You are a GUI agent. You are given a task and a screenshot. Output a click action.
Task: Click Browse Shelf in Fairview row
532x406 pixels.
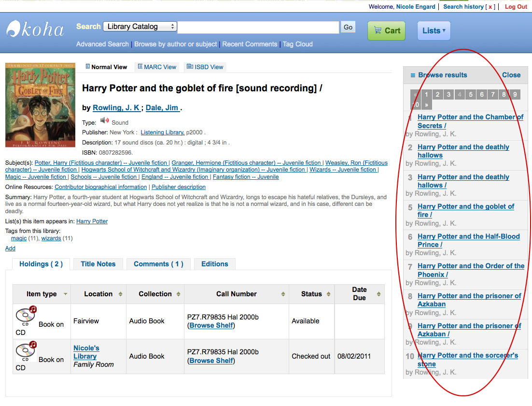coord(211,325)
